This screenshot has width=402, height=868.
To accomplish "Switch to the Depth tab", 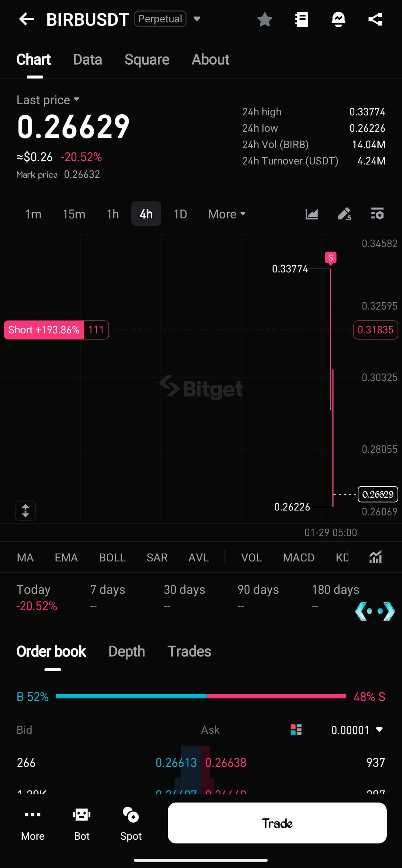I will coord(127,651).
